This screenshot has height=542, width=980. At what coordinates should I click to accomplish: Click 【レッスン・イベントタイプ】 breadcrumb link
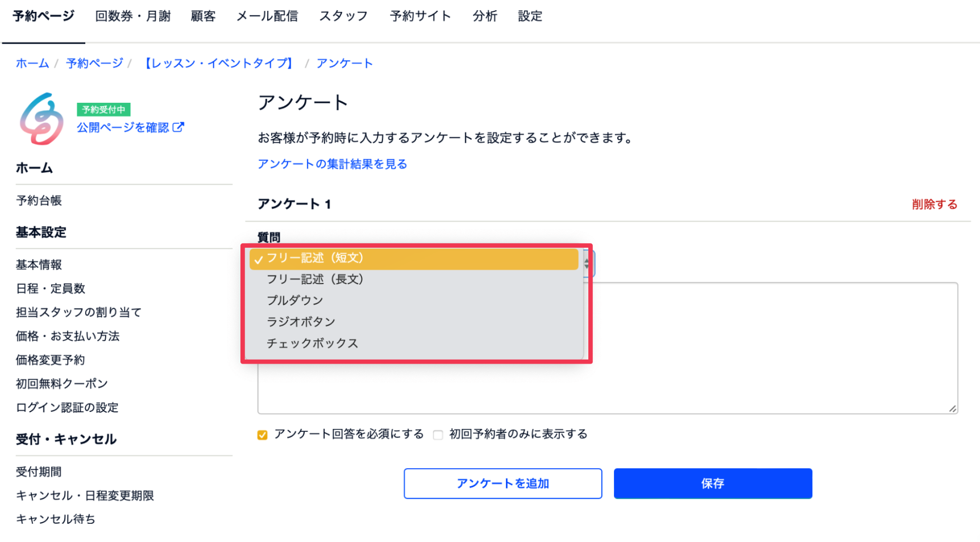(218, 63)
